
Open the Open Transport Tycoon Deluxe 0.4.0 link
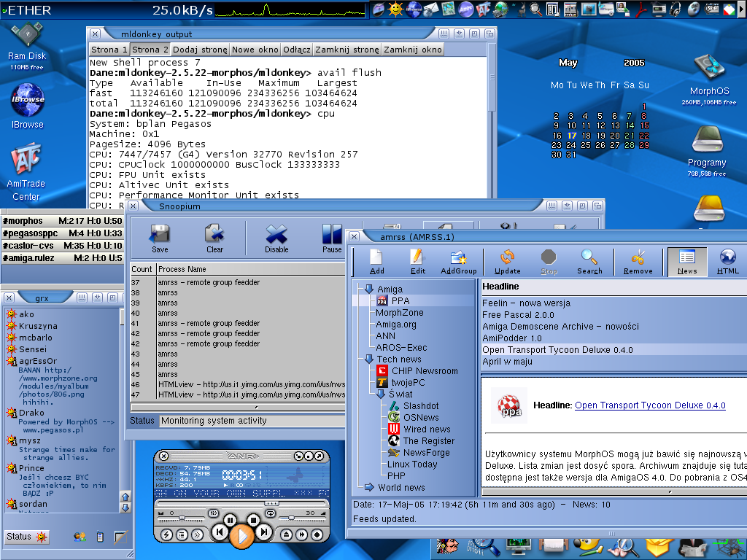click(x=650, y=405)
